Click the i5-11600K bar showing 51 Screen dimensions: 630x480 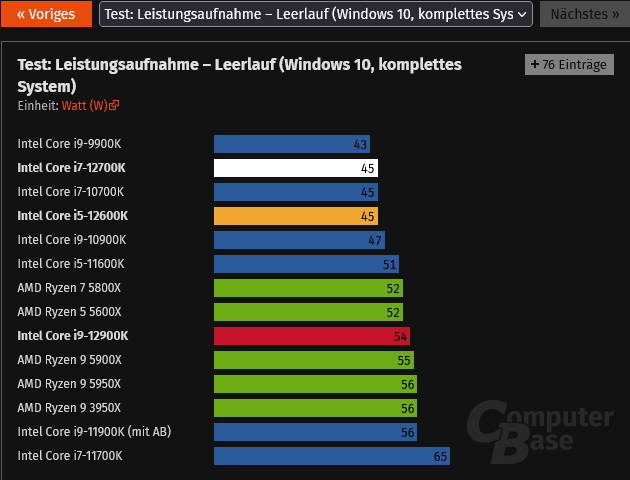click(x=306, y=264)
